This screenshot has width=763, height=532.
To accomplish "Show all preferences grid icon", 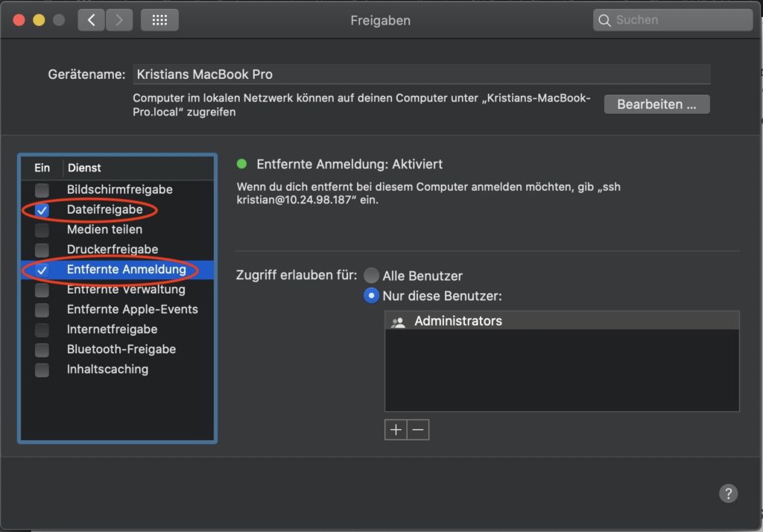I will pos(159,20).
